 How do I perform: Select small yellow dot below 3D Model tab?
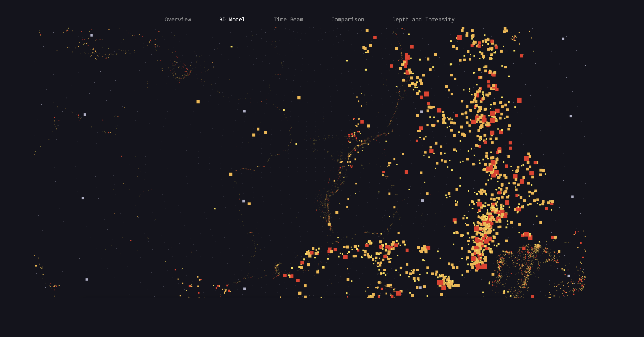pyautogui.click(x=231, y=47)
